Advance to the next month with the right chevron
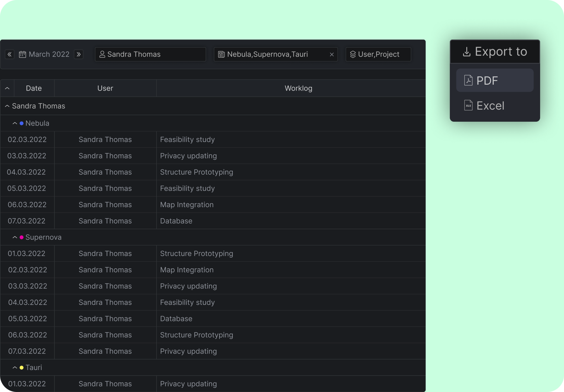 [79, 54]
